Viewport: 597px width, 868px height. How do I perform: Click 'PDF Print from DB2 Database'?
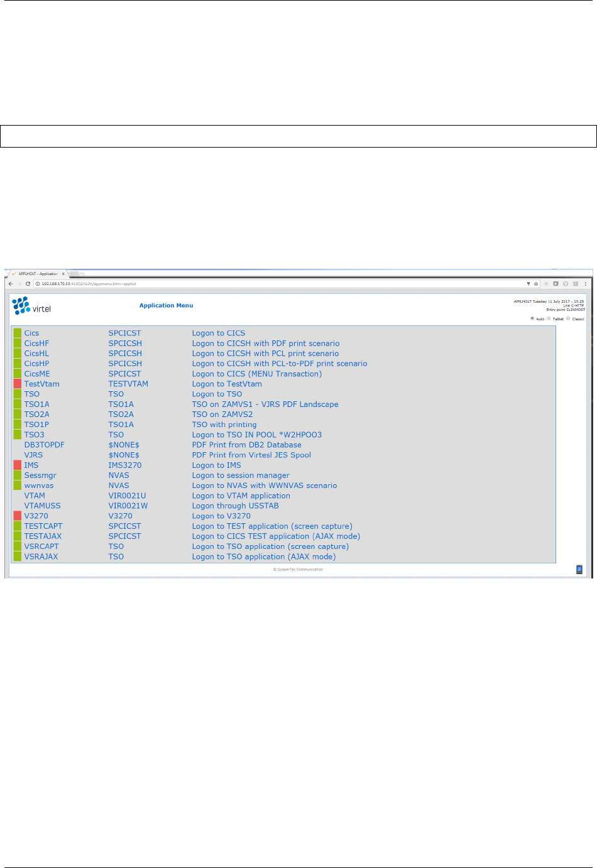[x=246, y=445]
